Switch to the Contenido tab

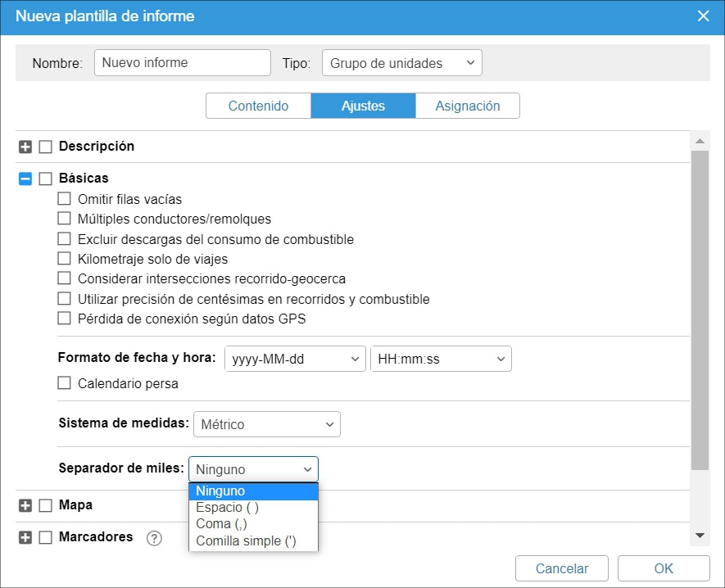point(258,105)
